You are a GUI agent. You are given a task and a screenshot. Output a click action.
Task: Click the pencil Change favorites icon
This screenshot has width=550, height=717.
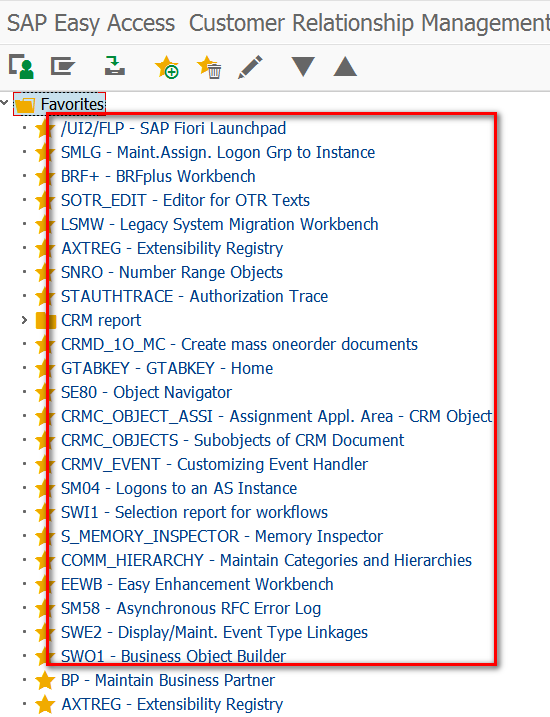pos(251,67)
